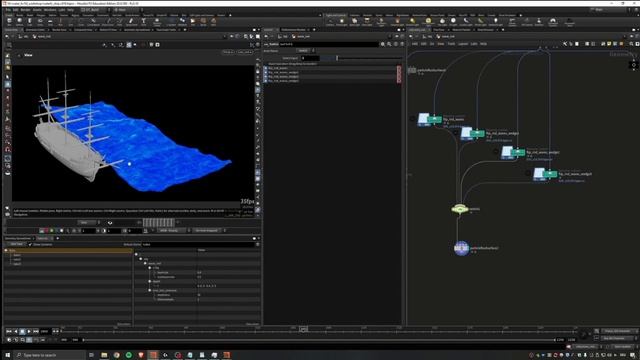This screenshot has height=360, width=640.
Task: Open File Explorer from the taskbar
Action: tap(104, 355)
